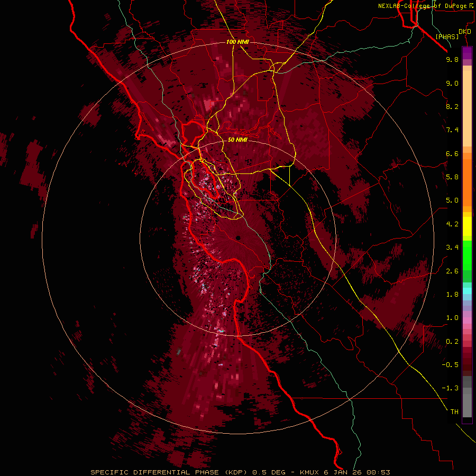Image resolution: width=476 pixels, height=476 pixels.
Task: Click the yellow segment of color bar
Action: (467, 226)
